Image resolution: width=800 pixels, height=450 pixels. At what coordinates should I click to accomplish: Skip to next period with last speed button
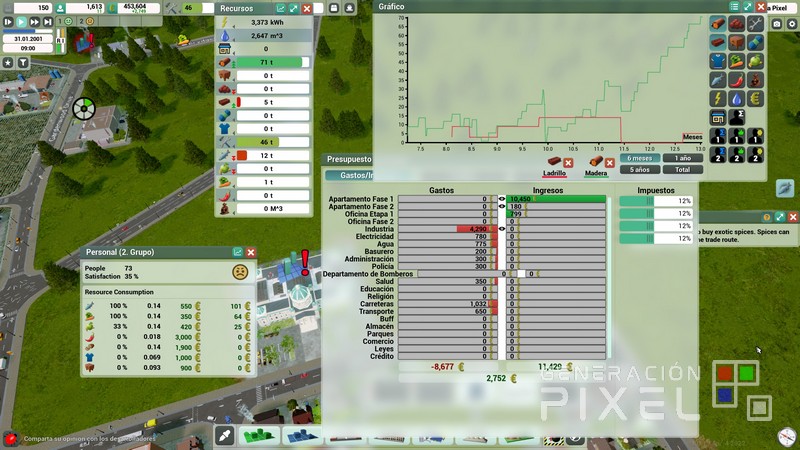tap(47, 22)
